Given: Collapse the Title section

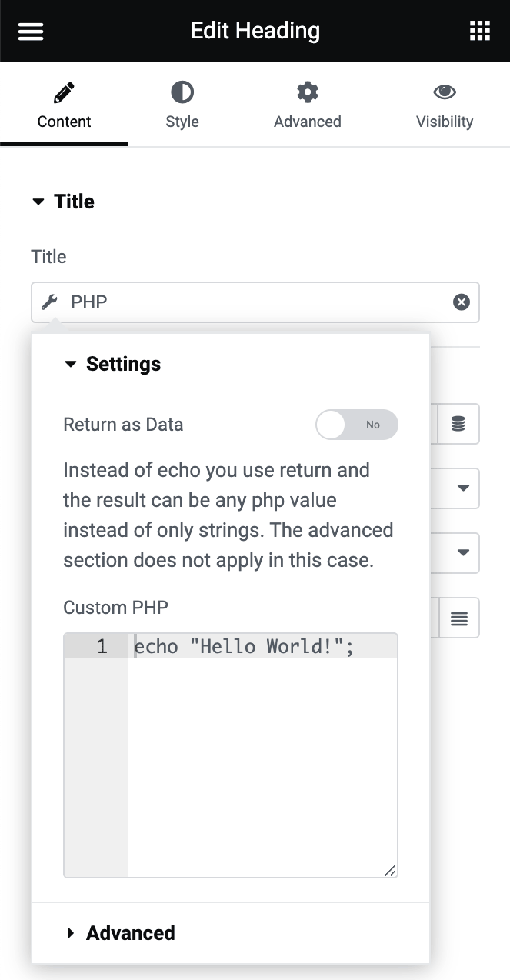Looking at the screenshot, I should pos(38,201).
